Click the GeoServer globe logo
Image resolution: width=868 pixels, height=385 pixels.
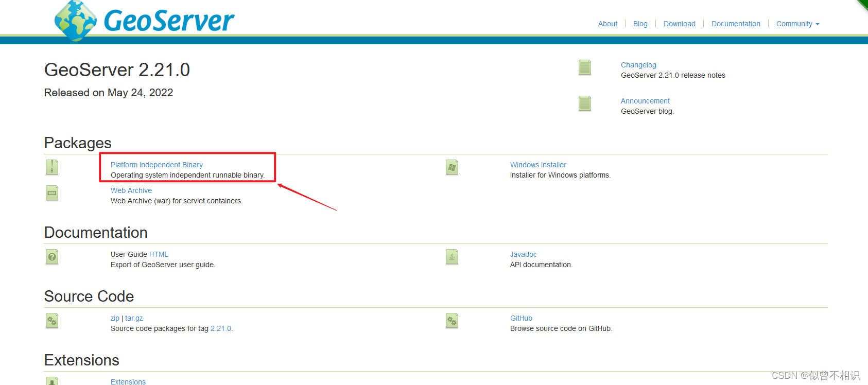pos(76,21)
